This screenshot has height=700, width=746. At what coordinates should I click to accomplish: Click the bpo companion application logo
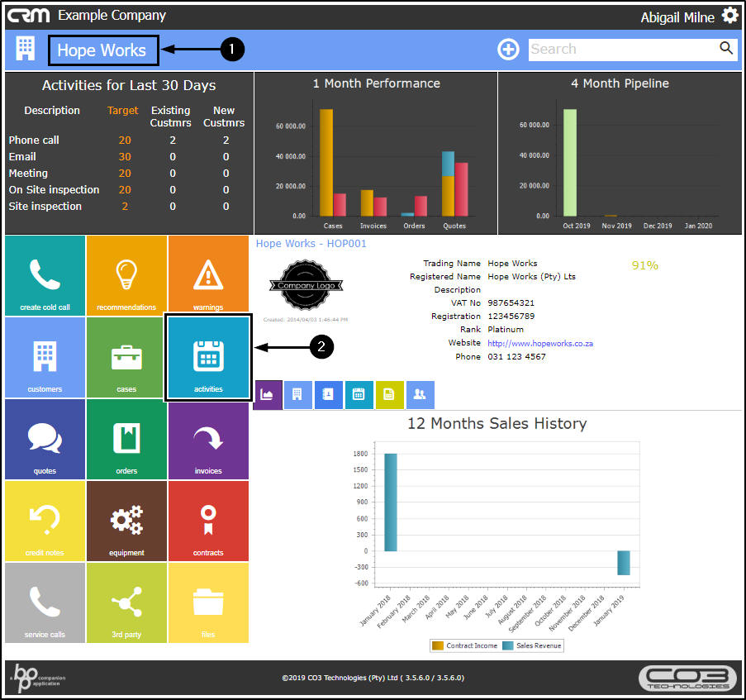point(37,678)
